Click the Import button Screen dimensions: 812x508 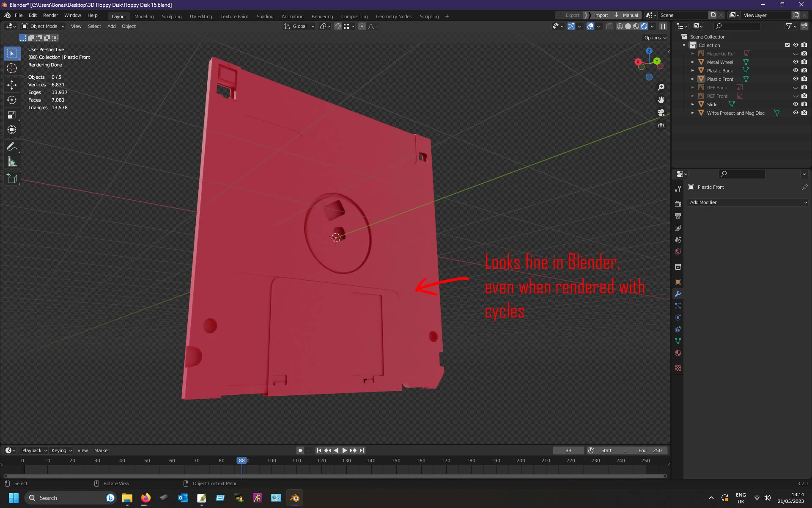click(x=601, y=15)
